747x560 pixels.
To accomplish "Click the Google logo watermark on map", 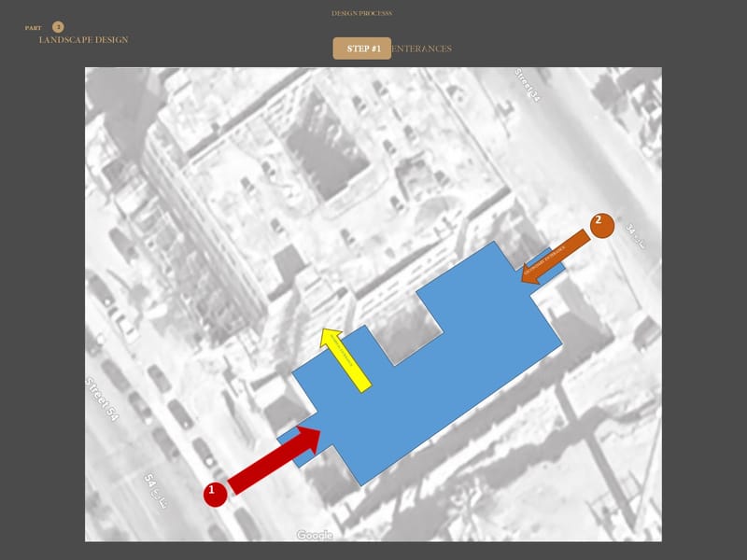I will tap(315, 535).
